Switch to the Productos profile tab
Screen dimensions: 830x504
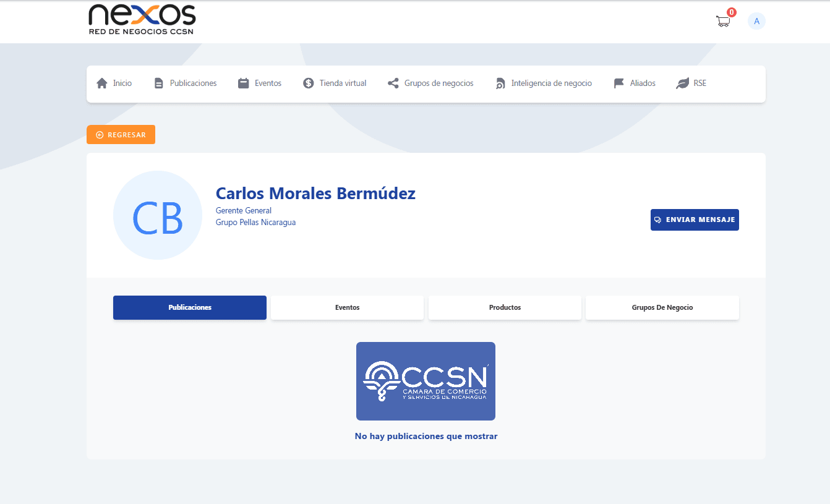click(x=505, y=307)
